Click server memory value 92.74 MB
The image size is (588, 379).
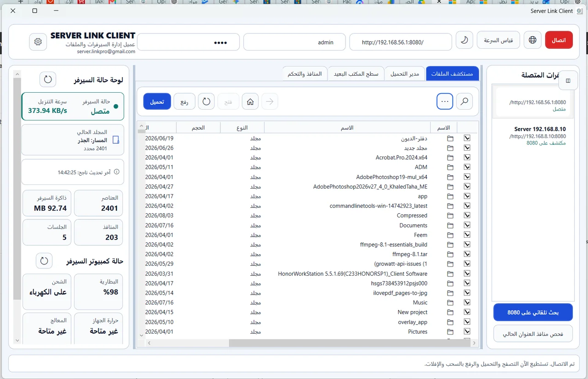[x=50, y=208]
